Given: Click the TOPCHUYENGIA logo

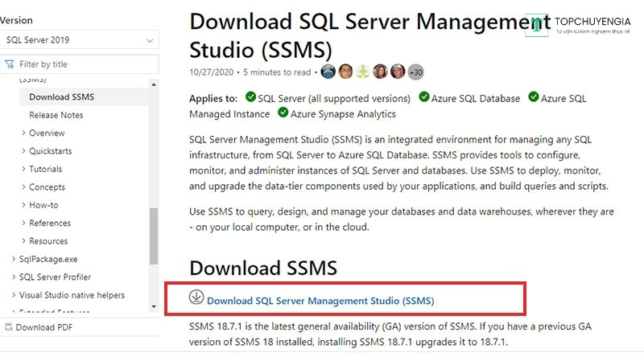Looking at the screenshot, I should click(582, 24).
